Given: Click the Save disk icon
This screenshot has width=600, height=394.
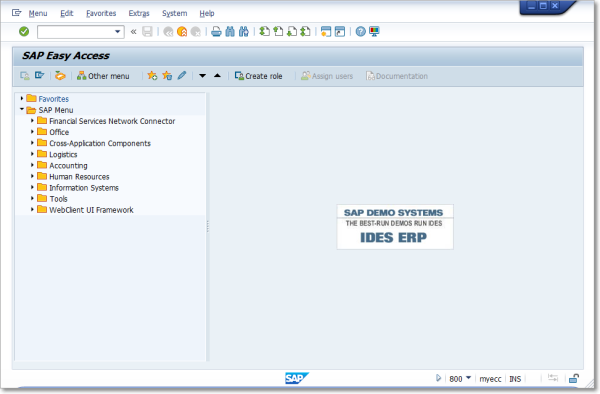Looking at the screenshot, I should (x=147, y=31).
